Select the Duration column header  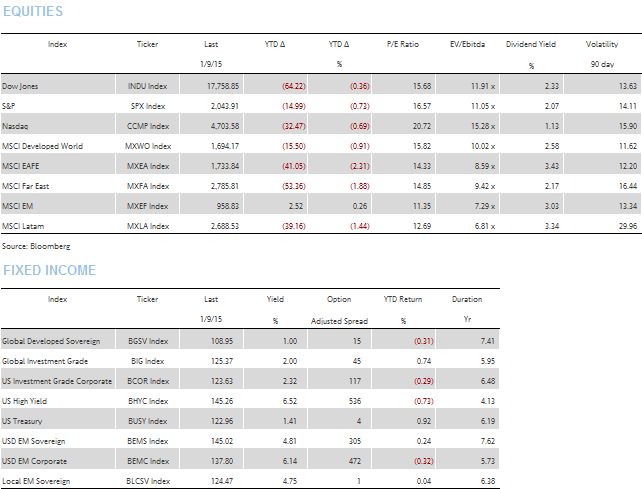(466, 299)
